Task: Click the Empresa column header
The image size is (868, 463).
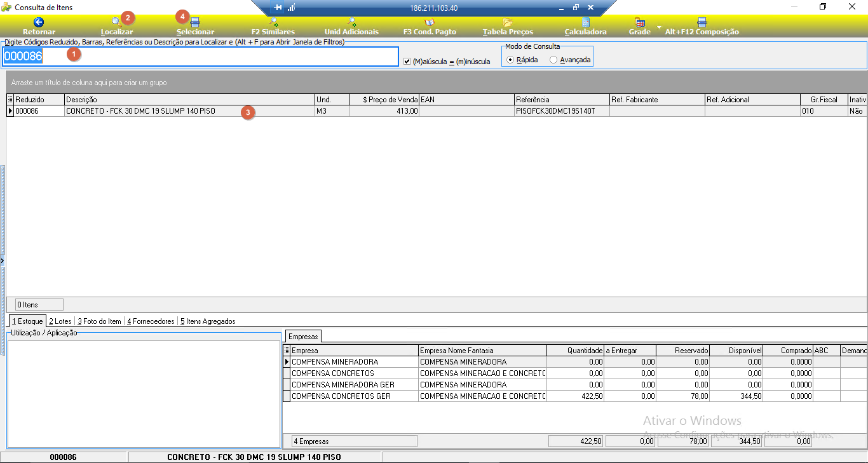Action: pos(355,351)
